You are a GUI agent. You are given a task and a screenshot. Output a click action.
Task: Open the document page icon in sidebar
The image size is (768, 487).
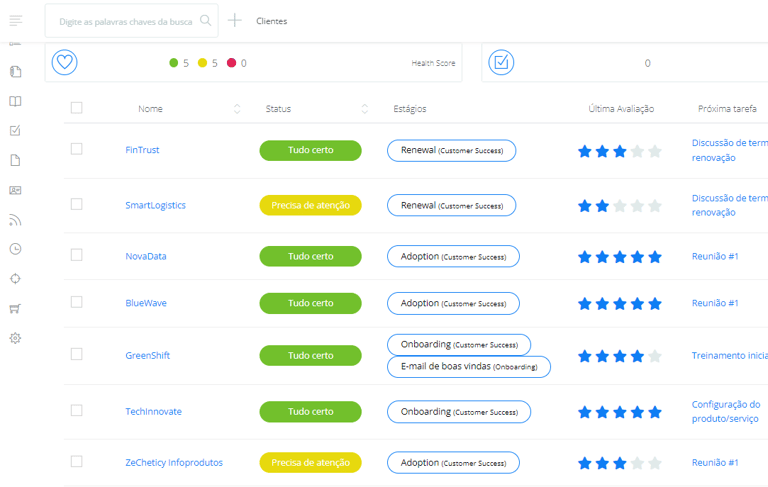point(16,160)
